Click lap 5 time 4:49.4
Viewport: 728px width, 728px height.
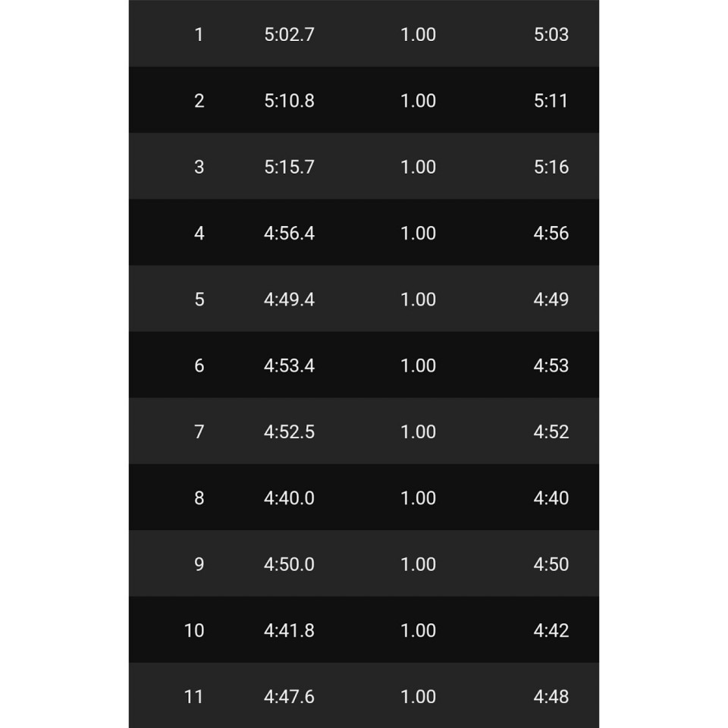(289, 300)
